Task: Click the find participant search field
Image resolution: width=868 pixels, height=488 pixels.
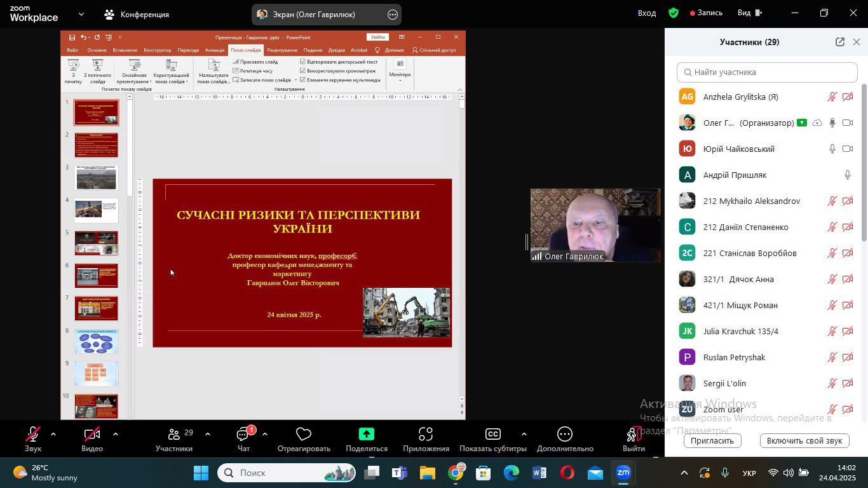Action: tap(767, 72)
